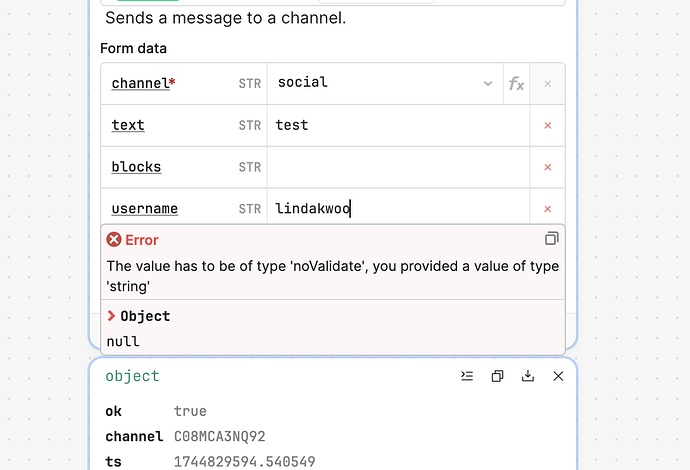
Task: Click the text field label
Action: (128, 125)
